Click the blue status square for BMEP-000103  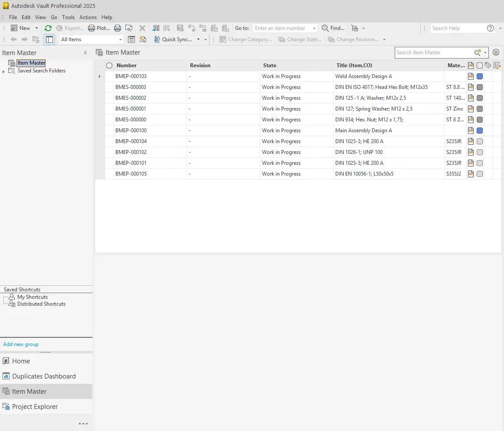[480, 76]
